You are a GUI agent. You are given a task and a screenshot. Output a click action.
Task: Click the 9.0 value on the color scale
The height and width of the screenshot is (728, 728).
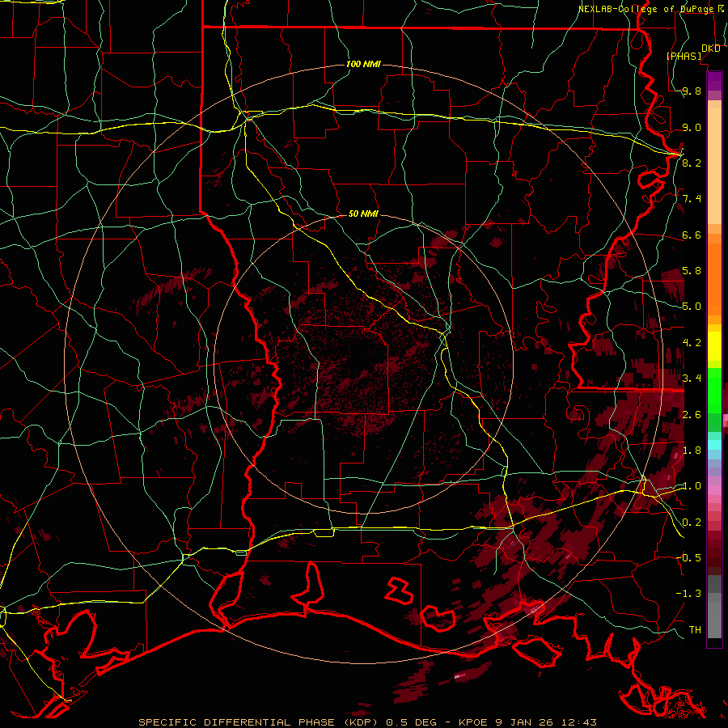(x=692, y=128)
